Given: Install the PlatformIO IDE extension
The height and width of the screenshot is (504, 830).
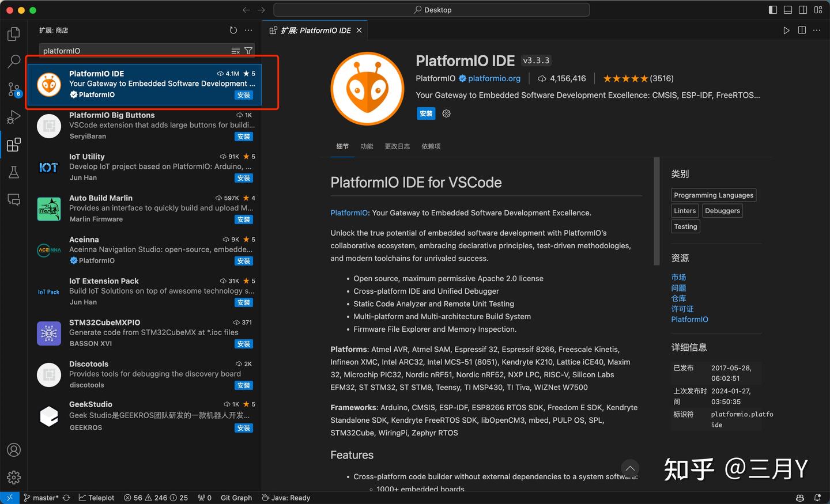Looking at the screenshot, I should point(426,113).
